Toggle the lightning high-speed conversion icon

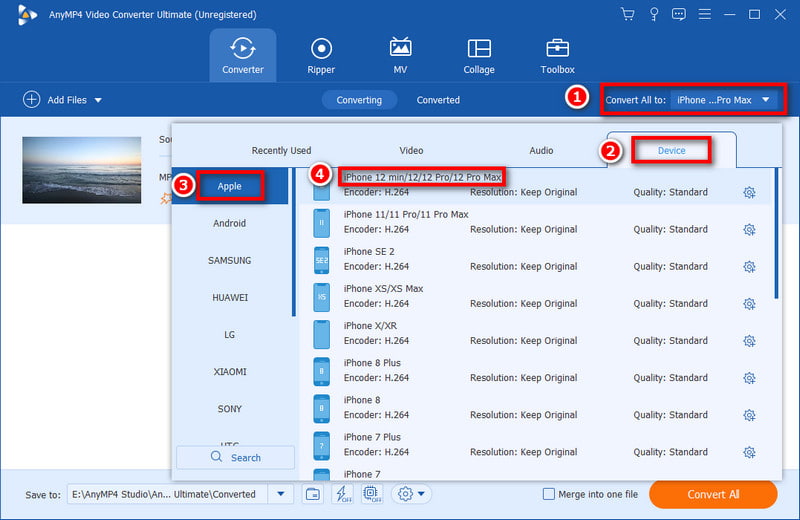click(342, 494)
